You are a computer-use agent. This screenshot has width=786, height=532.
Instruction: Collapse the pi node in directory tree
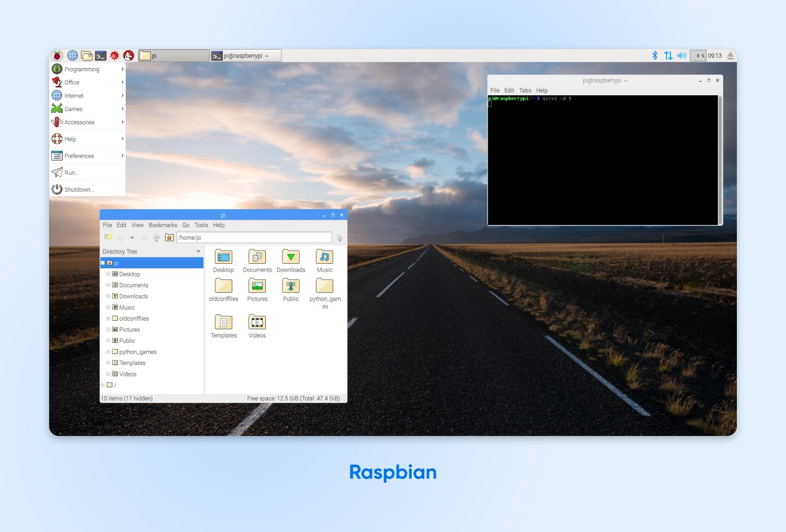coord(103,263)
